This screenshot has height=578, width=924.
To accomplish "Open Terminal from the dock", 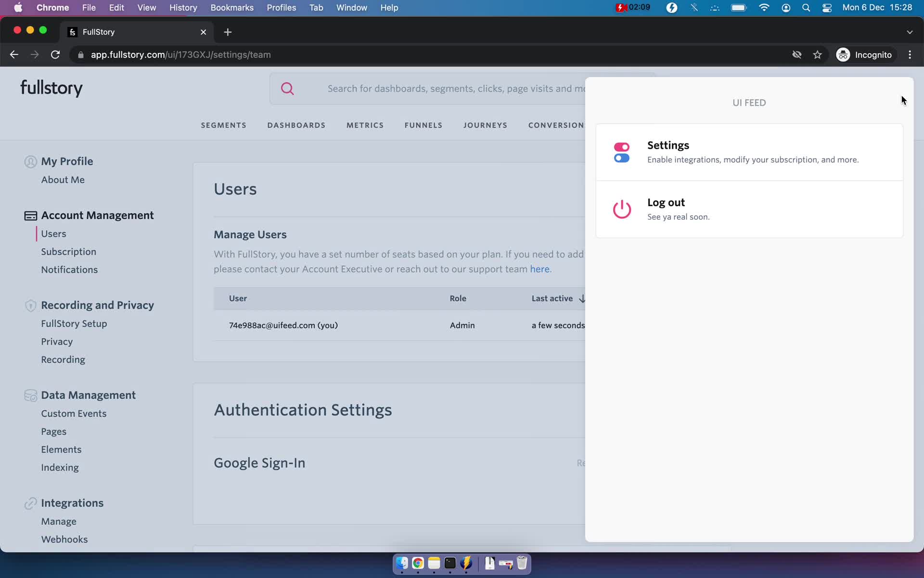I will (450, 563).
